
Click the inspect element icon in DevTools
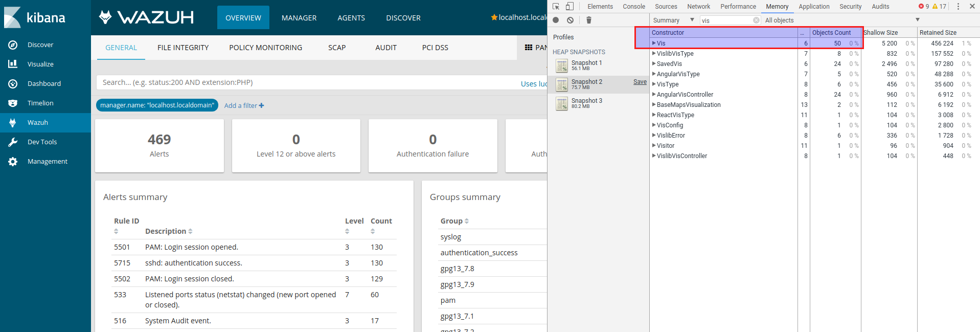556,6
